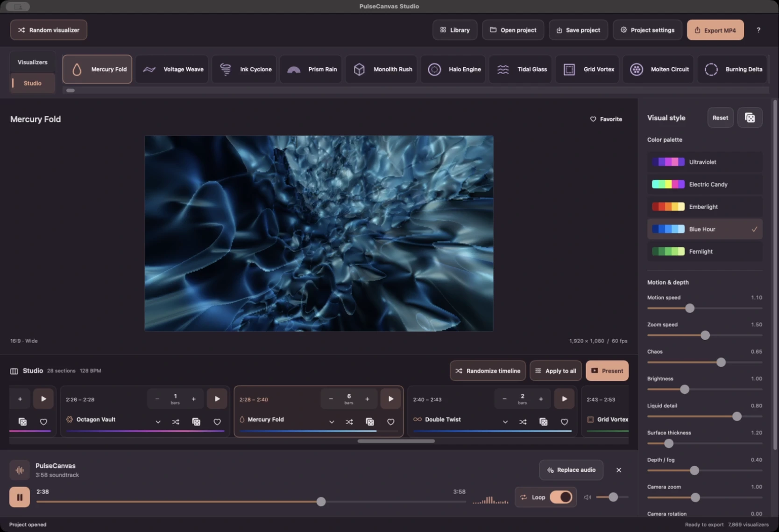Expand the Octagon Vault visualizer dropdown
Image resolution: width=779 pixels, height=532 pixels.
(158, 422)
